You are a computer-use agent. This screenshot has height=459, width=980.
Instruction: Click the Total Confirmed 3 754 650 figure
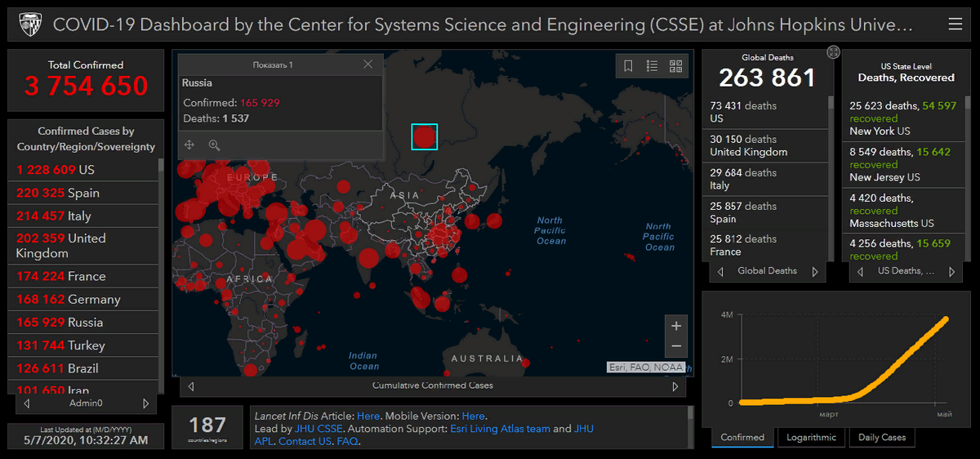pyautogui.click(x=86, y=86)
